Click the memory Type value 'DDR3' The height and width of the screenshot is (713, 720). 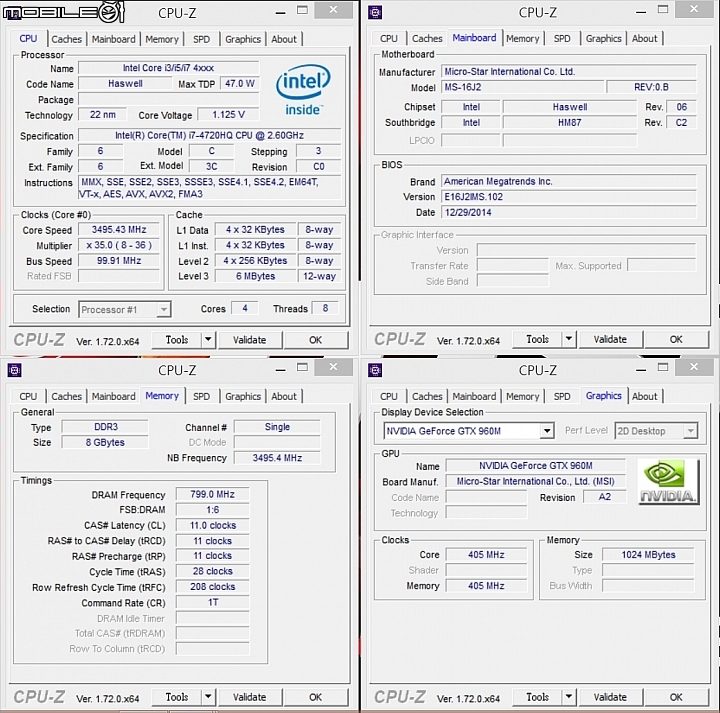[x=105, y=427]
